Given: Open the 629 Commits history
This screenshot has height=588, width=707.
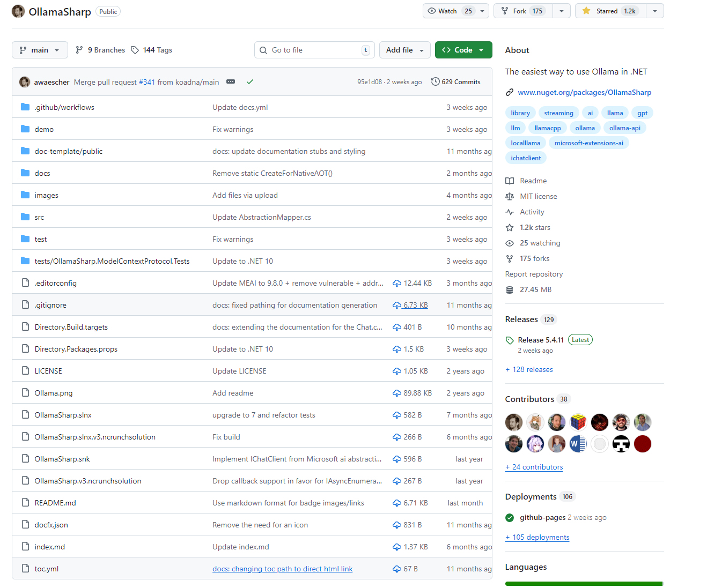Looking at the screenshot, I should pos(456,82).
